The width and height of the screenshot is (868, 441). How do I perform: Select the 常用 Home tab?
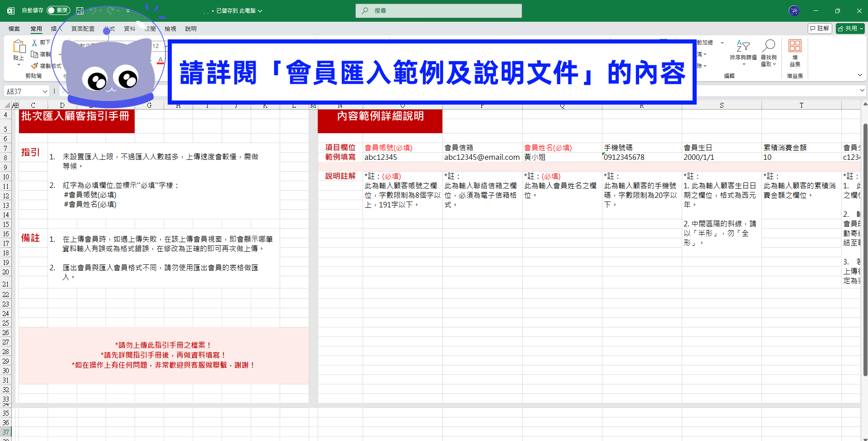coord(36,29)
